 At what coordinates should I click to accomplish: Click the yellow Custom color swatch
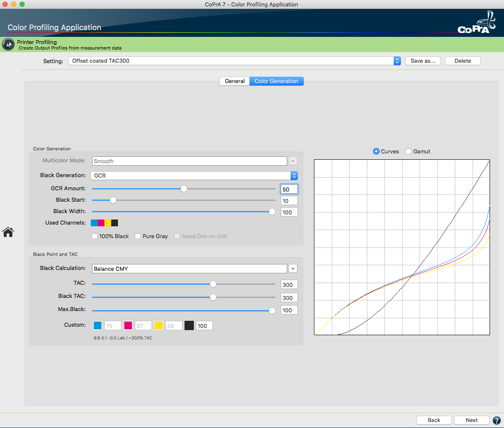pyautogui.click(x=159, y=325)
